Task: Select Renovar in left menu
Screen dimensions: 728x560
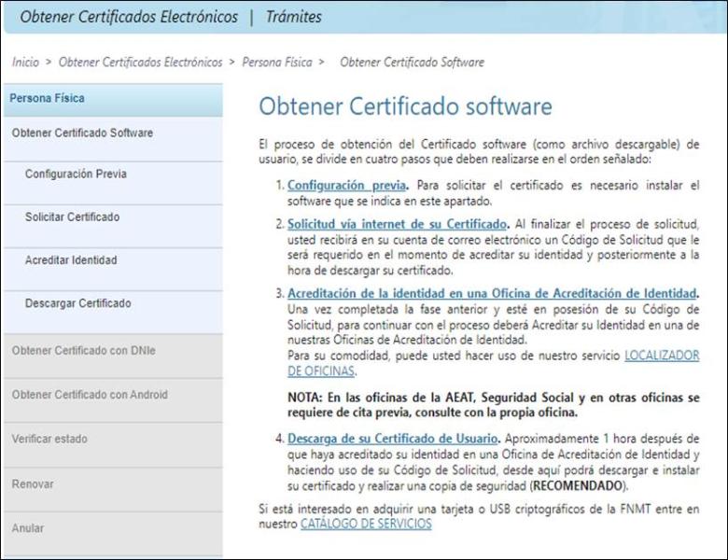Action: (x=33, y=484)
